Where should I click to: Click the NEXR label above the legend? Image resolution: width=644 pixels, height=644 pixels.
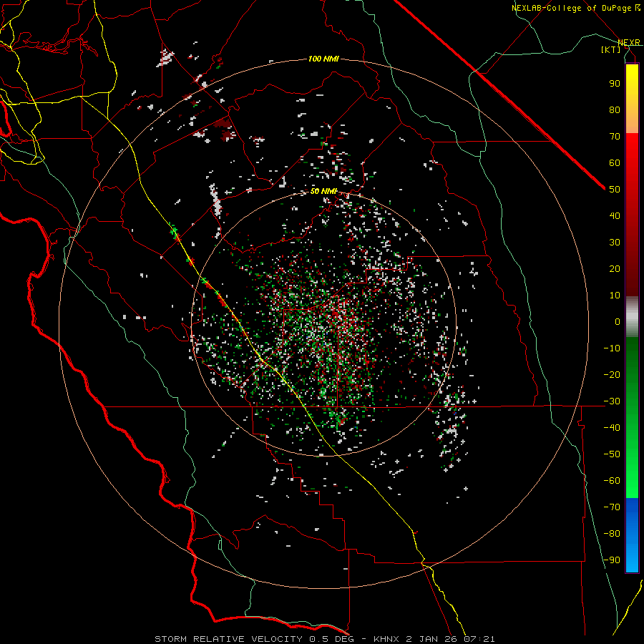click(x=629, y=42)
